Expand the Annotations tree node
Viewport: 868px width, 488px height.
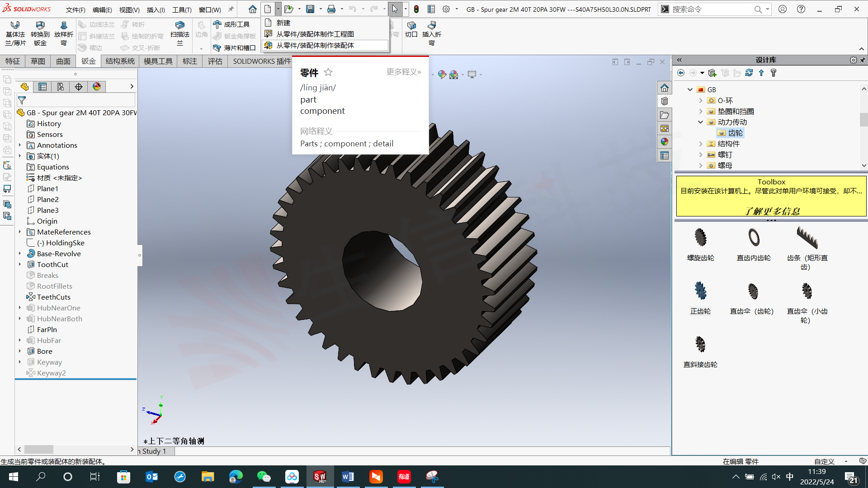point(20,145)
